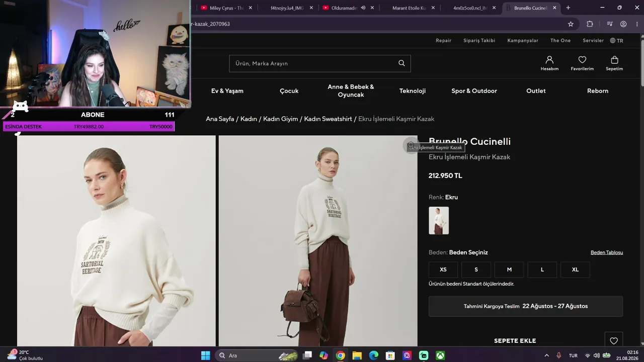Open the close-up sweater product image
Screen dimensions: 644x362
pyautogui.click(x=116, y=241)
